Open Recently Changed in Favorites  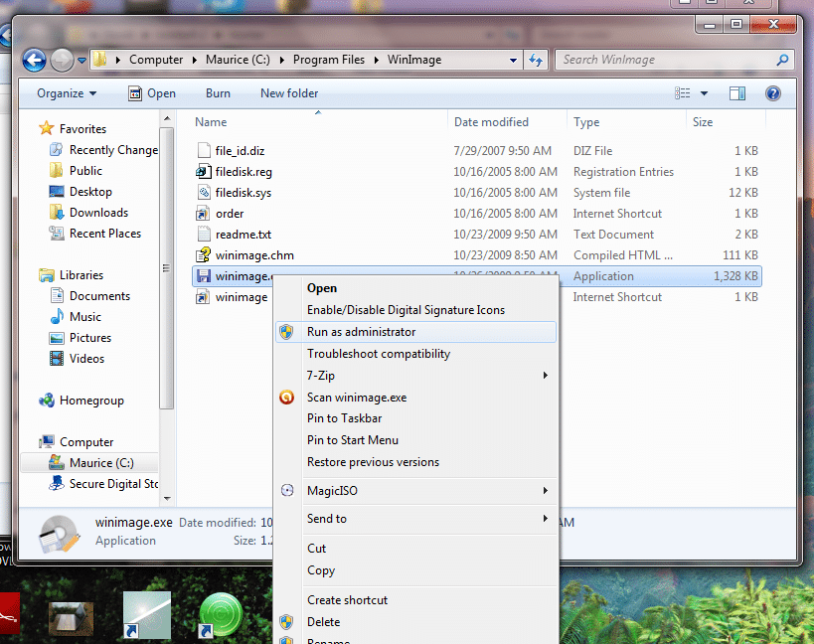pyautogui.click(x=103, y=150)
